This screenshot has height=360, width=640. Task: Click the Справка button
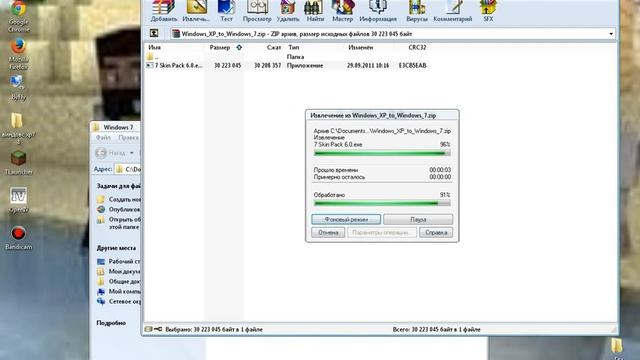click(x=436, y=232)
